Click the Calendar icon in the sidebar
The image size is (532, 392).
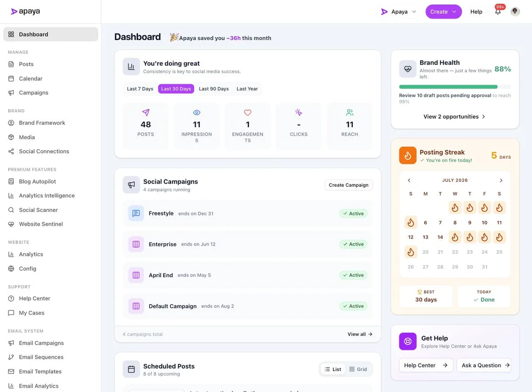[11, 78]
